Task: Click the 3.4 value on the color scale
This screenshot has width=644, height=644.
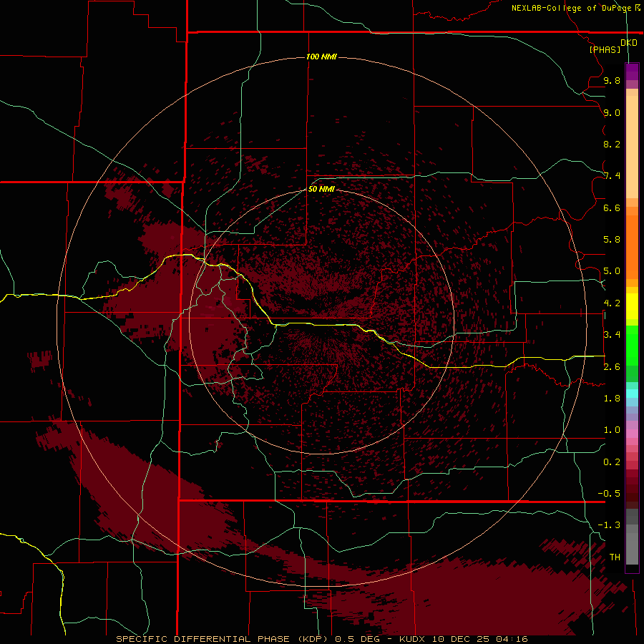Action: pos(612,335)
